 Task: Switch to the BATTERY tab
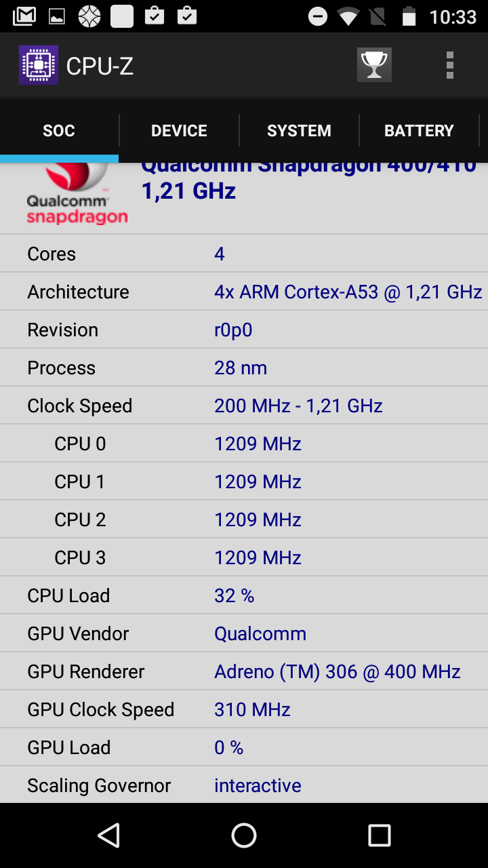419,130
